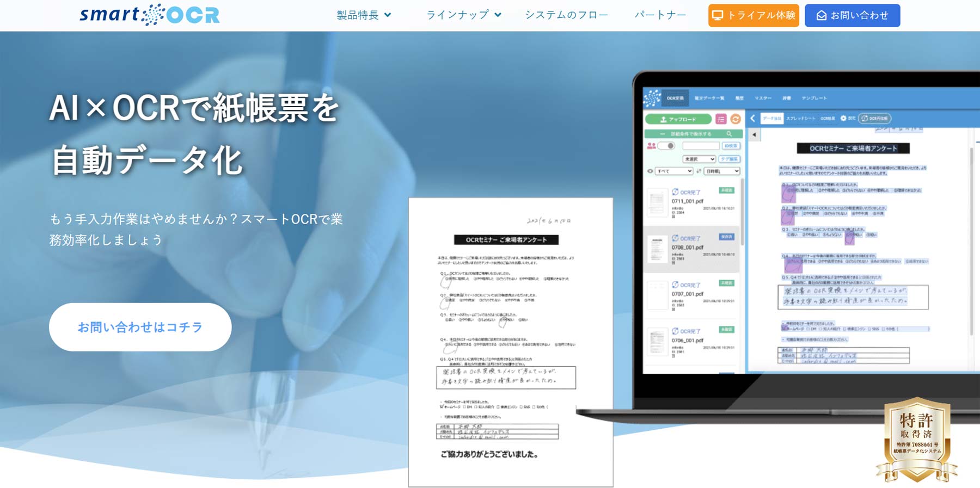Viewport: 980px width, 488px height.
Task: Select the OCR結果 tab
Action: pos(828,118)
